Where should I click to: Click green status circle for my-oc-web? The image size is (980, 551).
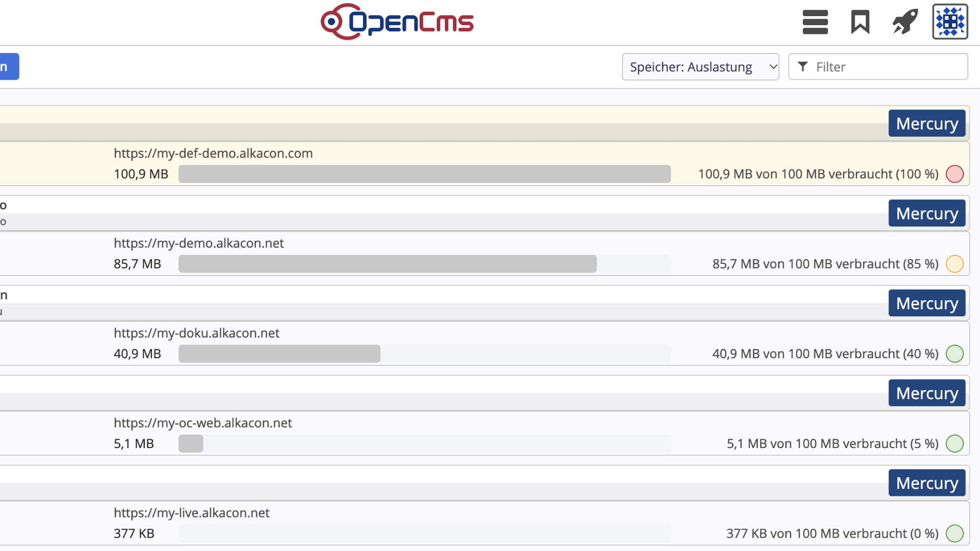(x=954, y=444)
